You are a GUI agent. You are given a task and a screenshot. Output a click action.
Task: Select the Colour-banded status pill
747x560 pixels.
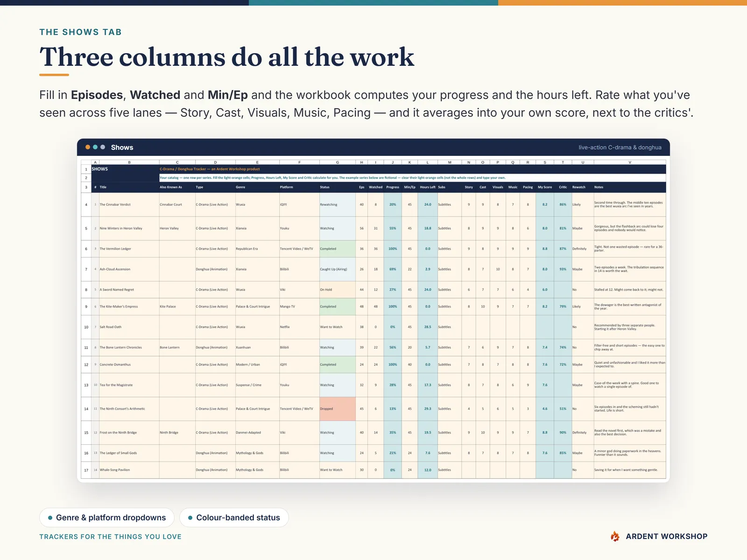coord(234,518)
